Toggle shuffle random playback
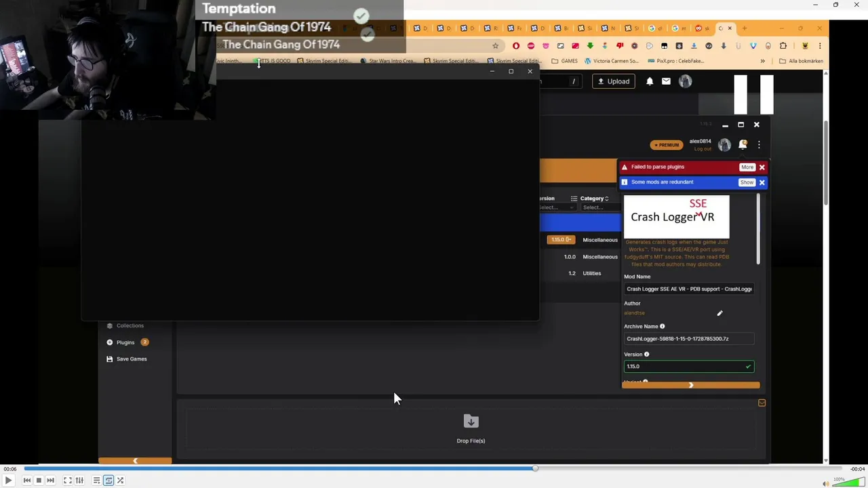The image size is (868, 488). pos(120,480)
